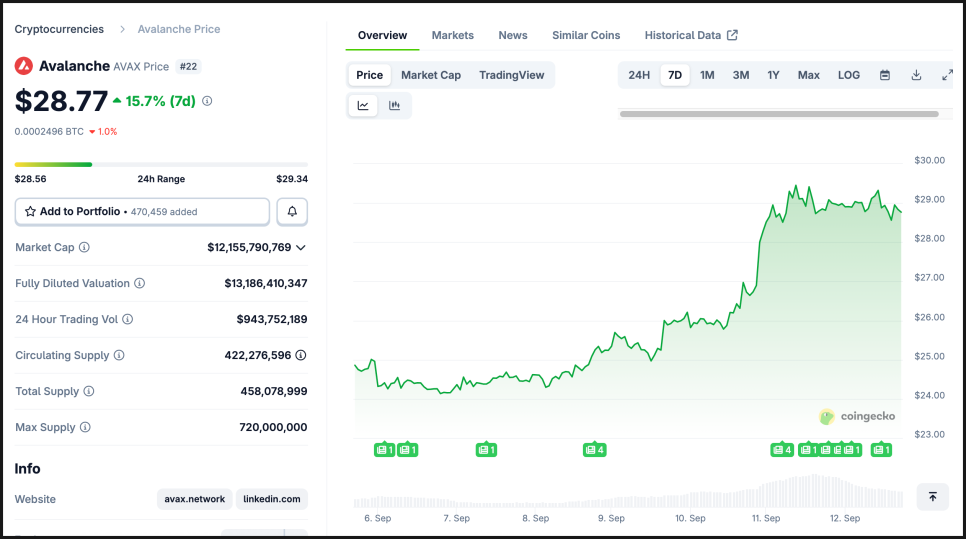Open the avax.network website link

[x=195, y=499]
